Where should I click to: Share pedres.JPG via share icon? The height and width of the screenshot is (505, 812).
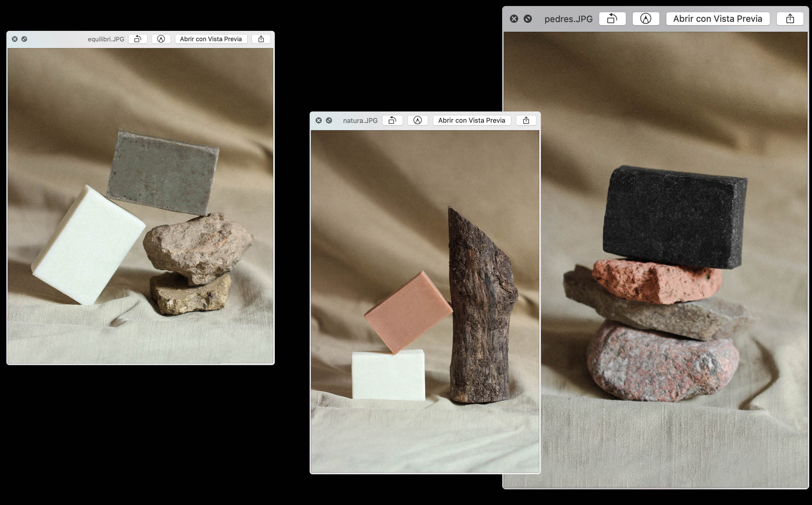coord(790,19)
